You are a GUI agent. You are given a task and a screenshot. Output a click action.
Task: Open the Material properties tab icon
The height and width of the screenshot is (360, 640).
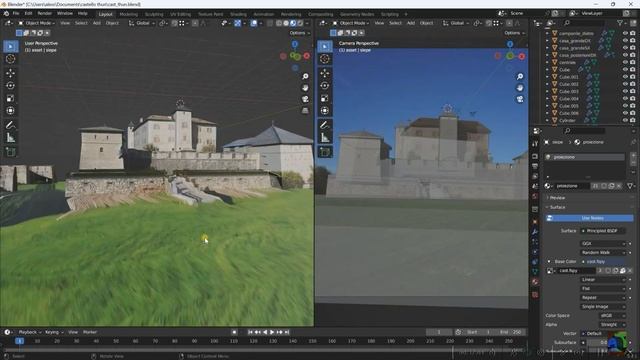(x=535, y=282)
